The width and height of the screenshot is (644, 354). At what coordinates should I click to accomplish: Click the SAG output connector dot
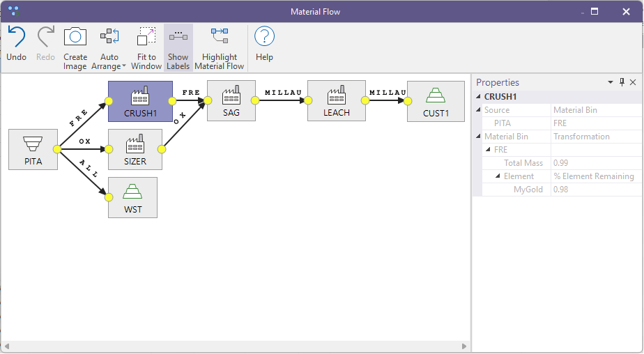pos(255,100)
